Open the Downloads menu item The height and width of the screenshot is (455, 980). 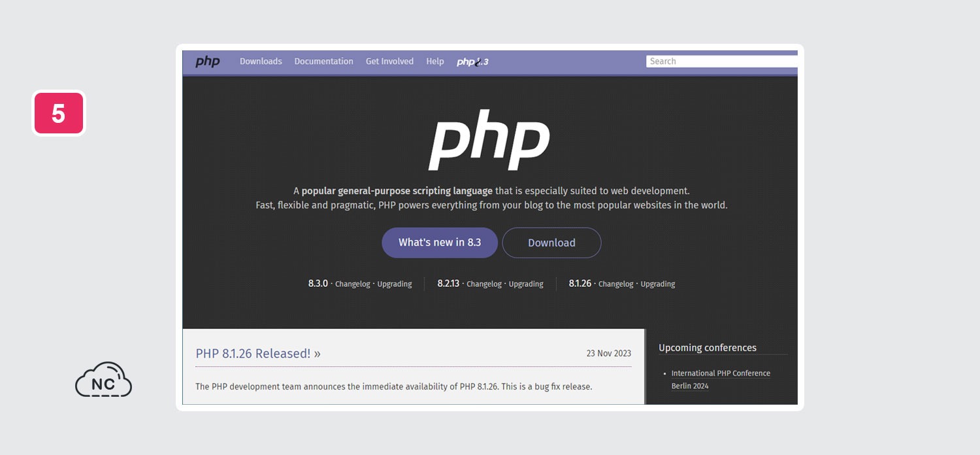tap(261, 61)
